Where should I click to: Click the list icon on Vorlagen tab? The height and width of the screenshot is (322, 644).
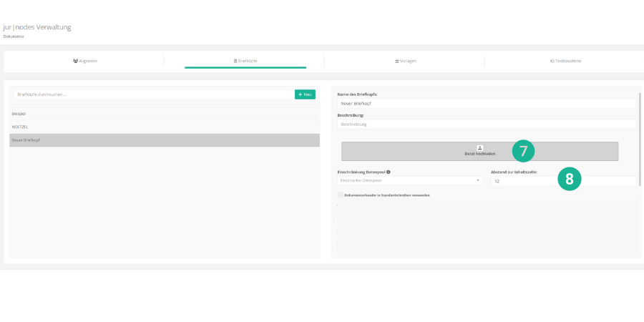coord(397,61)
